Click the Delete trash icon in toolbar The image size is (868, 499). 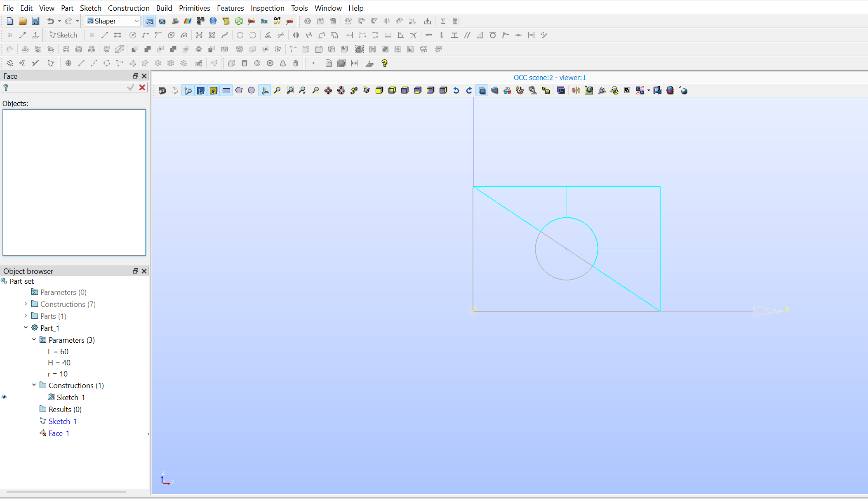(x=333, y=21)
